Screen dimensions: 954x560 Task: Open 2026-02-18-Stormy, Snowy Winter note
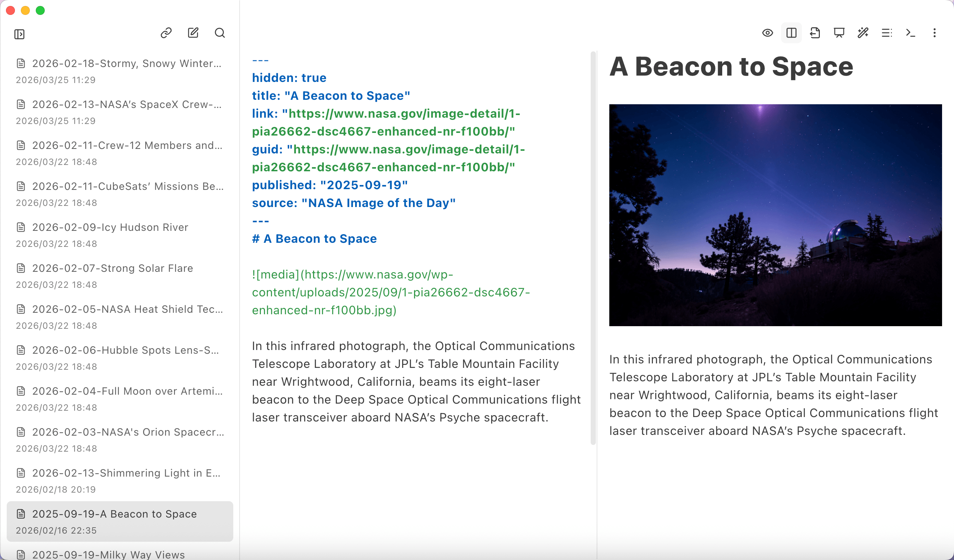(126, 64)
